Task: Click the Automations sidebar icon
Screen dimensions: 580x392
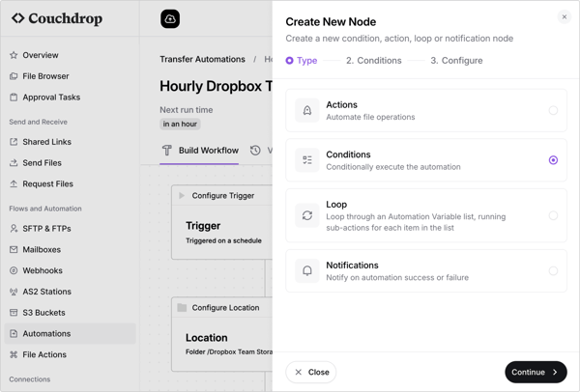Action: click(14, 334)
